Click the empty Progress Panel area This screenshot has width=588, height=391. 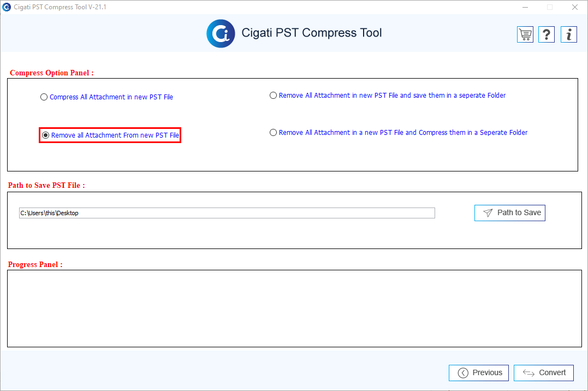(x=294, y=309)
